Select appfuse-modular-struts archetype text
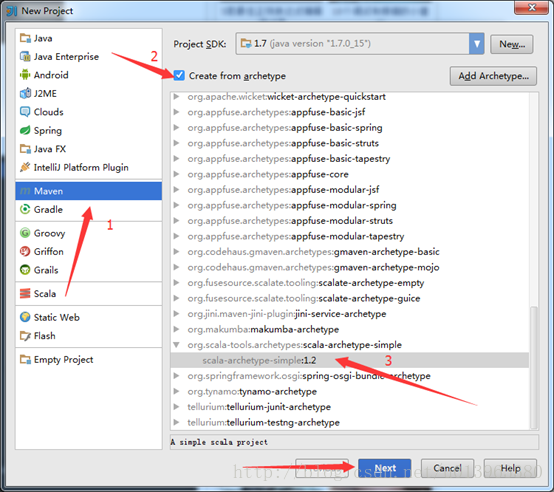Viewport: 554px width, 492px height. coord(342,221)
